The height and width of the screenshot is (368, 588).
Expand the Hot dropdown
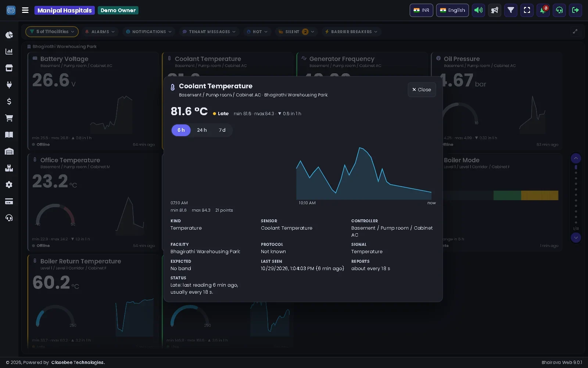pyautogui.click(x=257, y=32)
